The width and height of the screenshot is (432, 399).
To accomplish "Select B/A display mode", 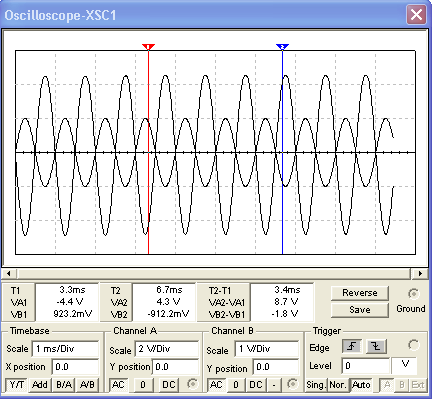I will [x=64, y=385].
